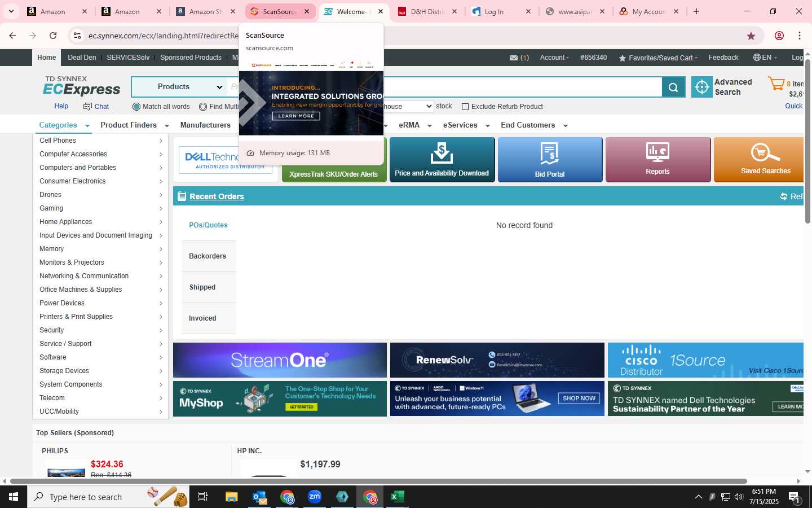Open the Saved Searches tile
Screen dimensions: 812x508
pos(759,160)
